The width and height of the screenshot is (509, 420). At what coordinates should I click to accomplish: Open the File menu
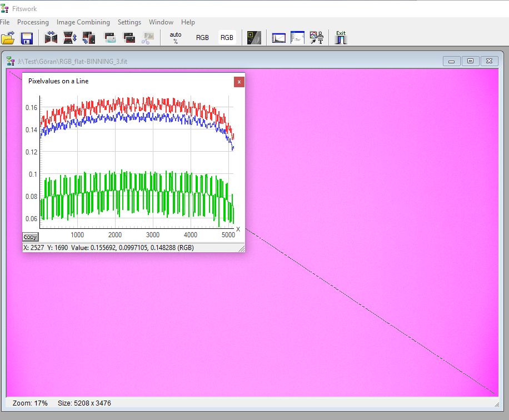pyautogui.click(x=5, y=22)
